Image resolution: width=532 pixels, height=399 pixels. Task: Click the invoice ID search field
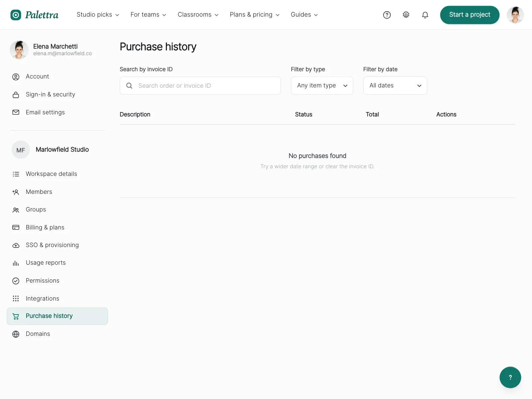click(x=200, y=86)
